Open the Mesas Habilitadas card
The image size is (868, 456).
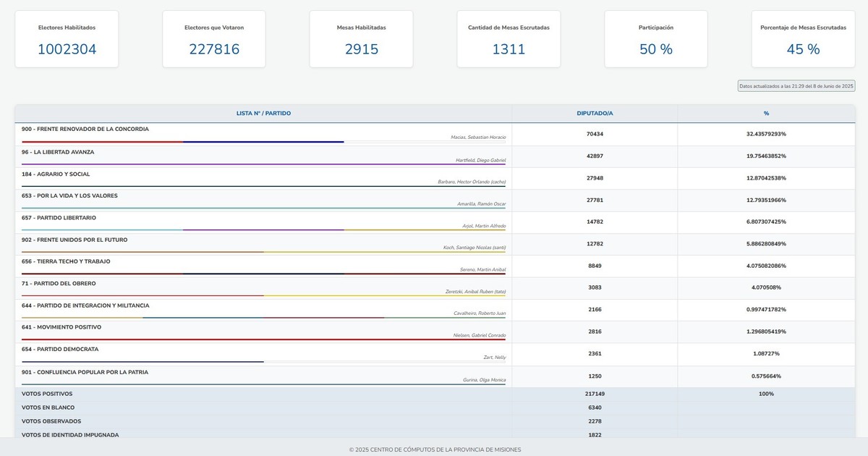click(361, 39)
